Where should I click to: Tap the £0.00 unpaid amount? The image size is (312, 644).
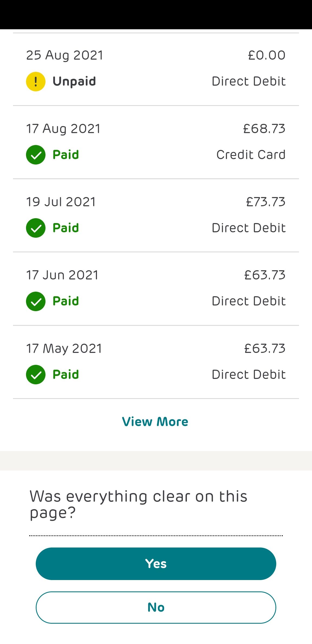(267, 55)
